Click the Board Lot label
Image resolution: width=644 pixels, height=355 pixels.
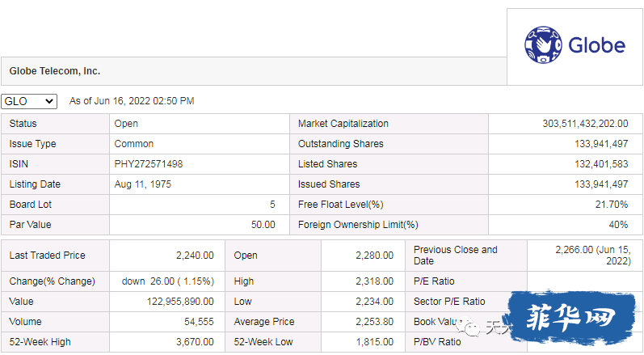(31, 205)
